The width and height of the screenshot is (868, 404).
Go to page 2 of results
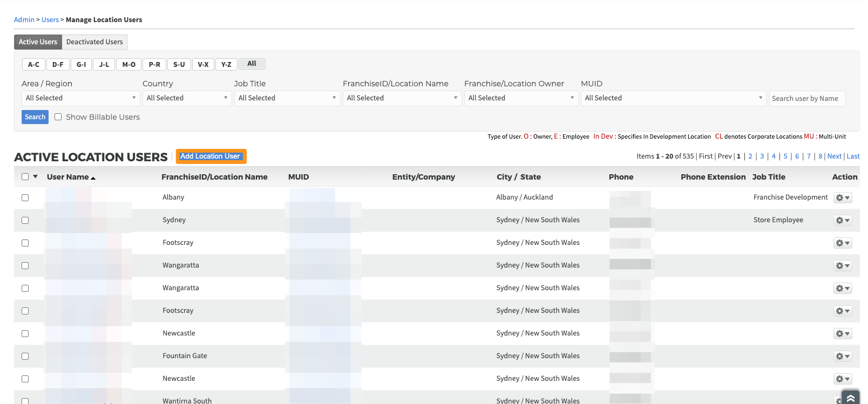coord(750,156)
